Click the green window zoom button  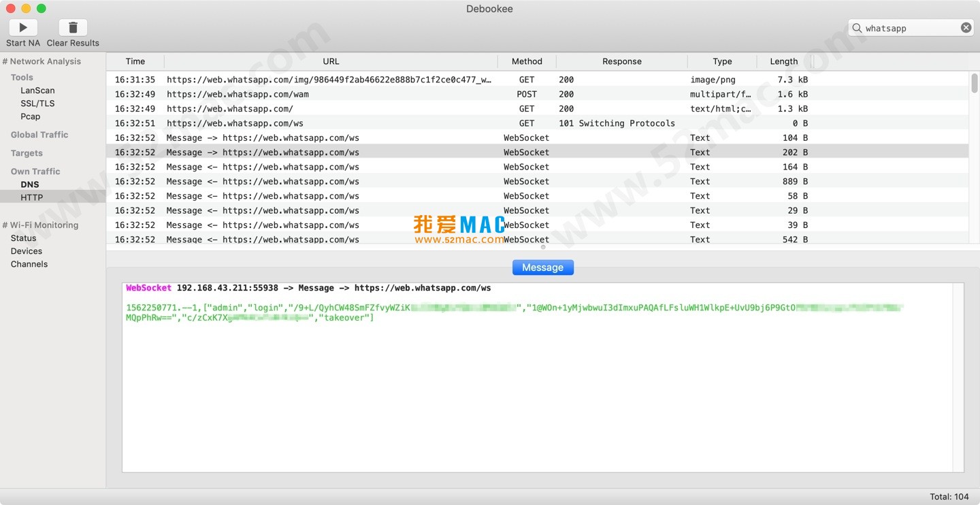click(42, 8)
